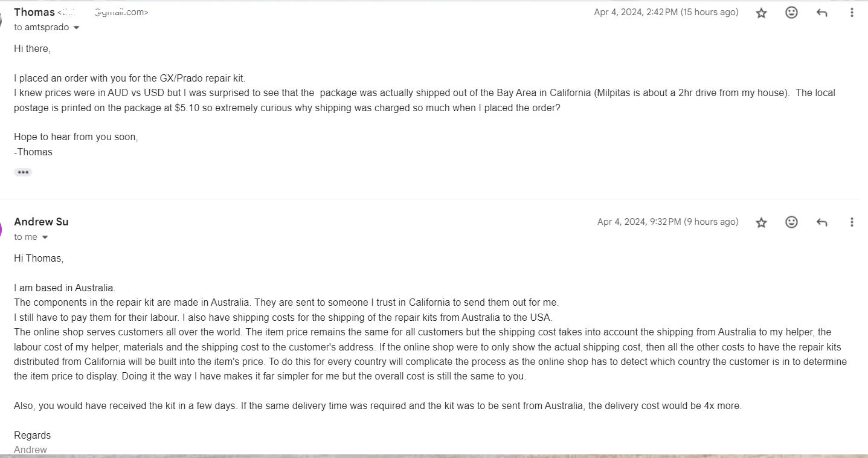Add emoji reaction to Andrew Su's reply

tap(791, 222)
